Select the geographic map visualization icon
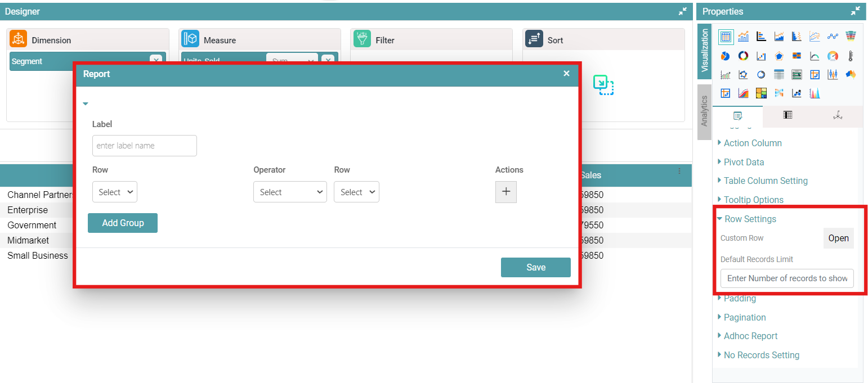The height and width of the screenshot is (383, 868). coord(851,74)
